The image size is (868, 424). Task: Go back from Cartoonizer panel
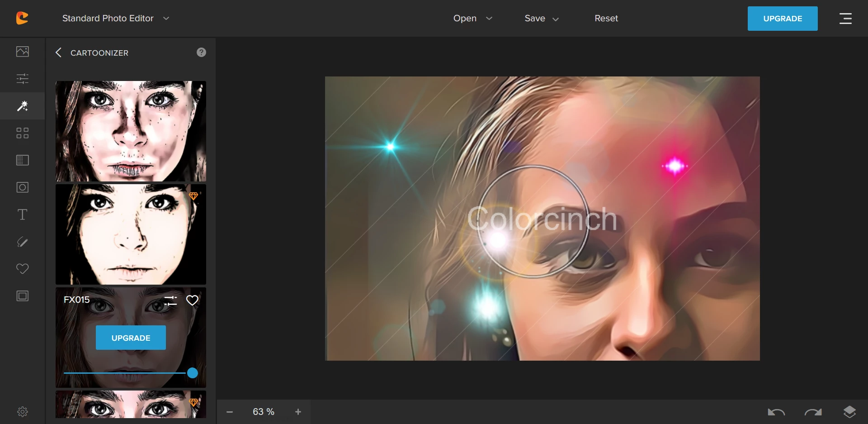[x=58, y=52]
